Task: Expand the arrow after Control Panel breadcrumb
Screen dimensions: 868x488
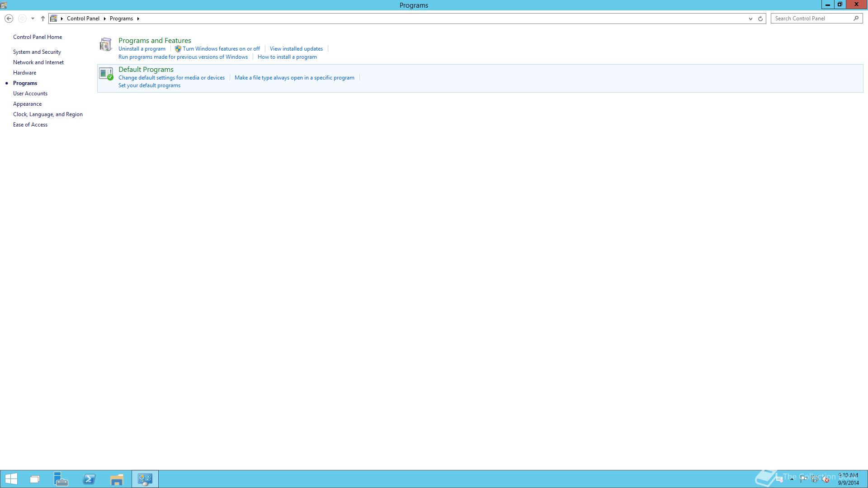Action: [x=104, y=19]
